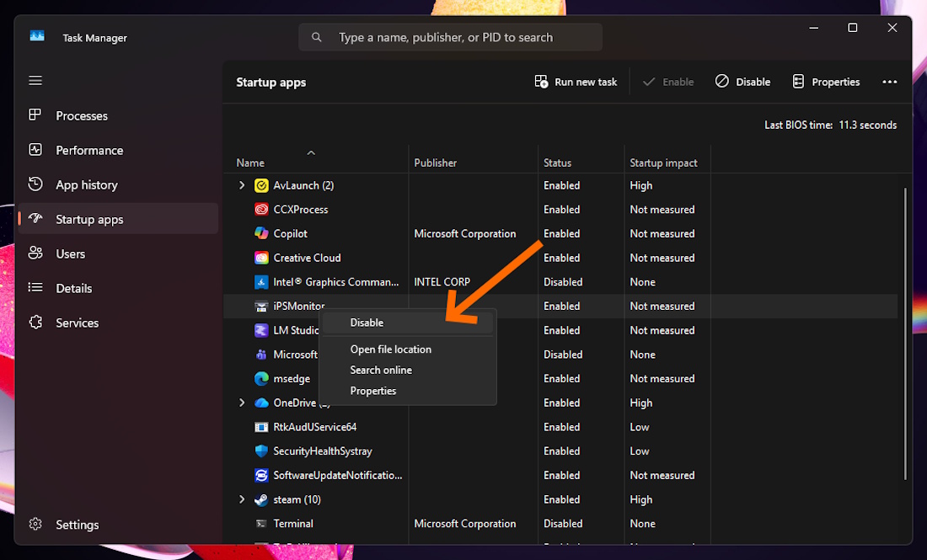Click the msedge browser icon
Screen dimensions: 927x560
(x=261, y=379)
